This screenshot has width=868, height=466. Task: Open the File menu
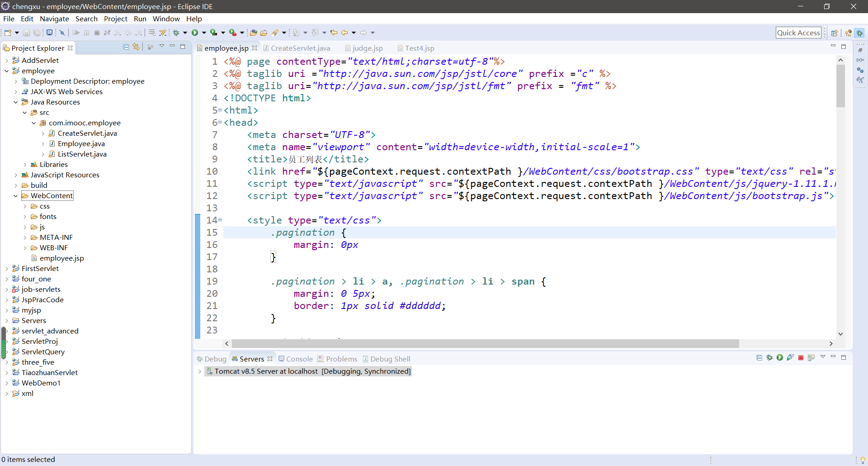(x=9, y=19)
